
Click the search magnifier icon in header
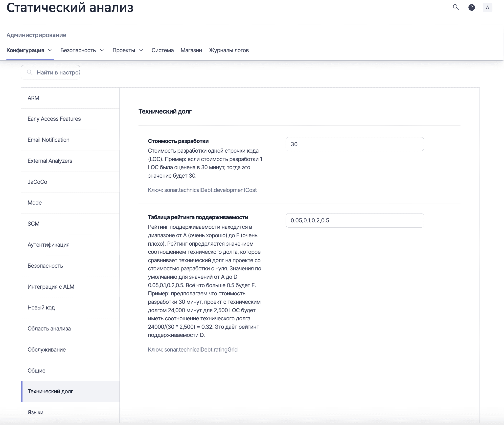tap(456, 7)
